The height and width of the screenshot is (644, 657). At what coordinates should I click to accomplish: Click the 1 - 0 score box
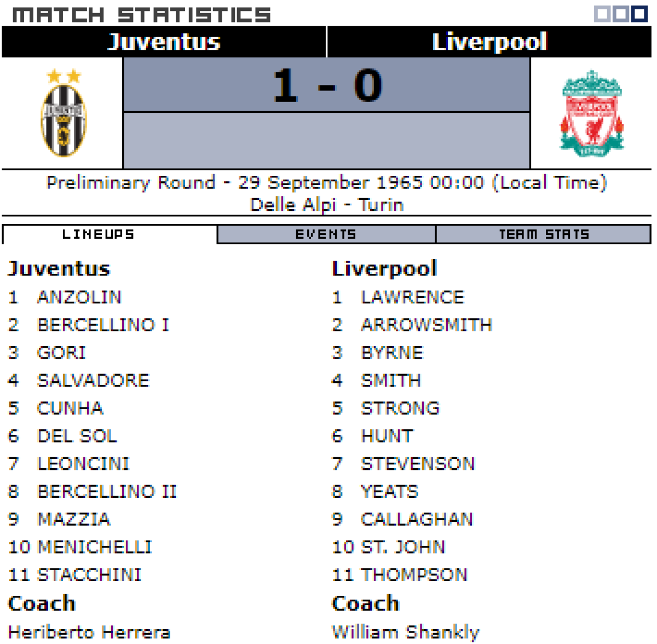coord(327,85)
